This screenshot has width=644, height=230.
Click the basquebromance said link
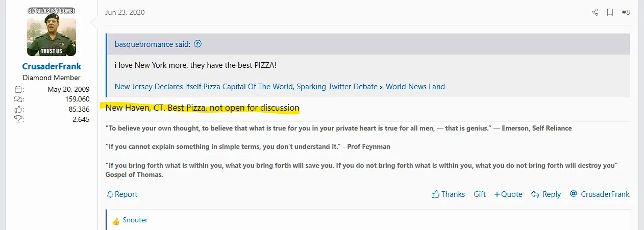click(153, 44)
